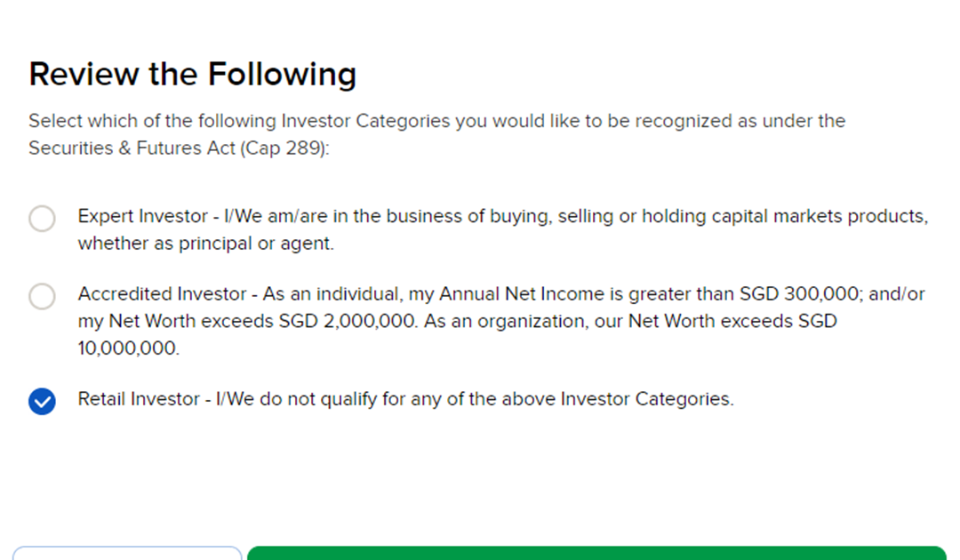Click the 'Securities & Futures Act (Cap 289)' text
The width and height of the screenshot is (960, 560).
pos(178,148)
